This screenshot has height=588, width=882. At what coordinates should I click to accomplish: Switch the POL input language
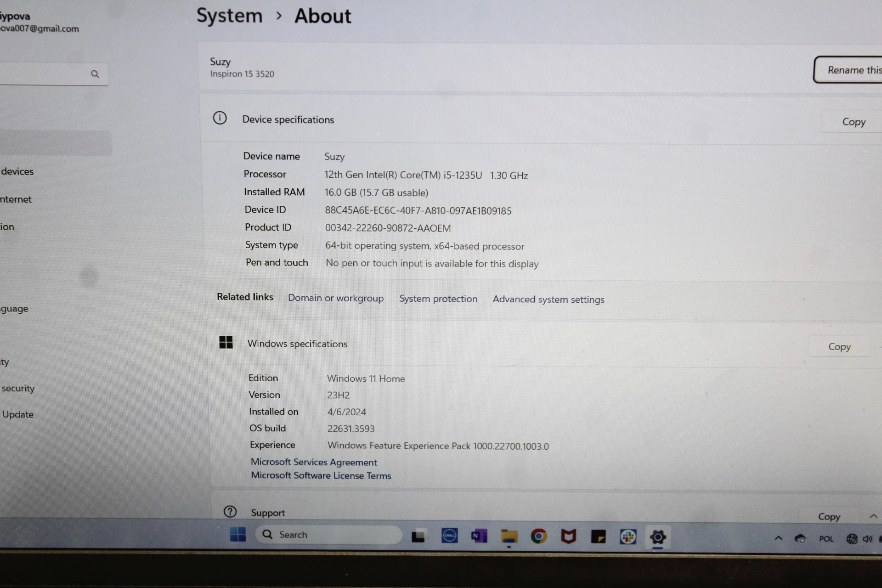[x=826, y=539]
